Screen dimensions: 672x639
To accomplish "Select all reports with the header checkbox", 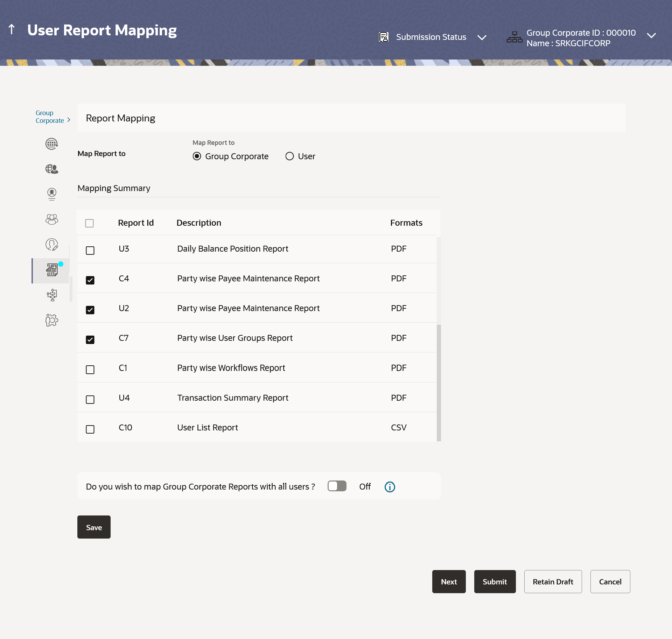I will [x=90, y=223].
